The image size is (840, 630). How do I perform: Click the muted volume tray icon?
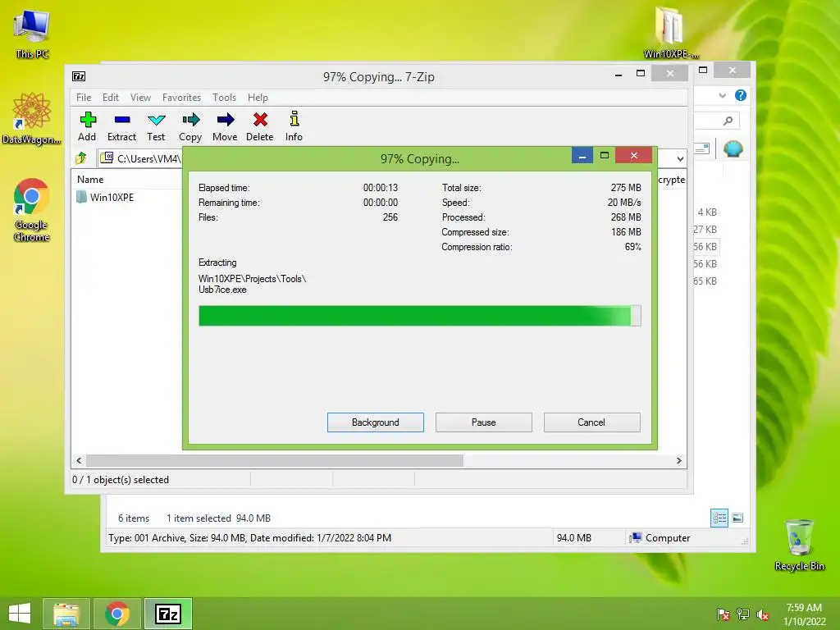763,614
